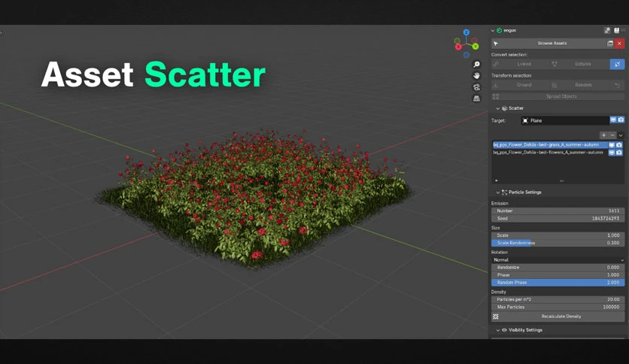Select the pan hand viewport tool
Viewport: 629px width, 364px height.
coord(476,75)
